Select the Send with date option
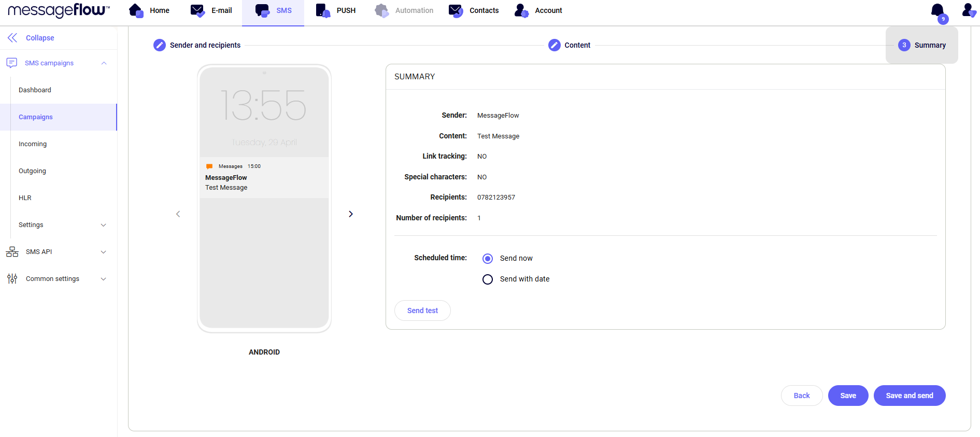This screenshot has height=437, width=980. [488, 279]
